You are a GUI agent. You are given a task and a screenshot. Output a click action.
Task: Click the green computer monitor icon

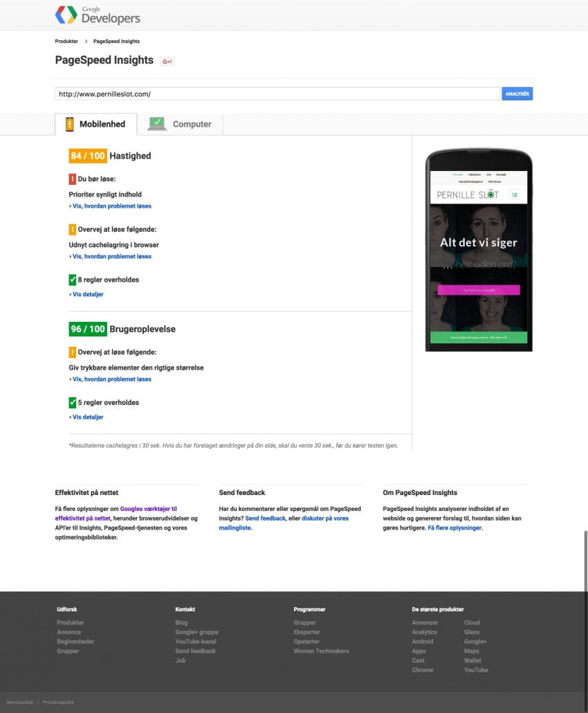tap(156, 123)
